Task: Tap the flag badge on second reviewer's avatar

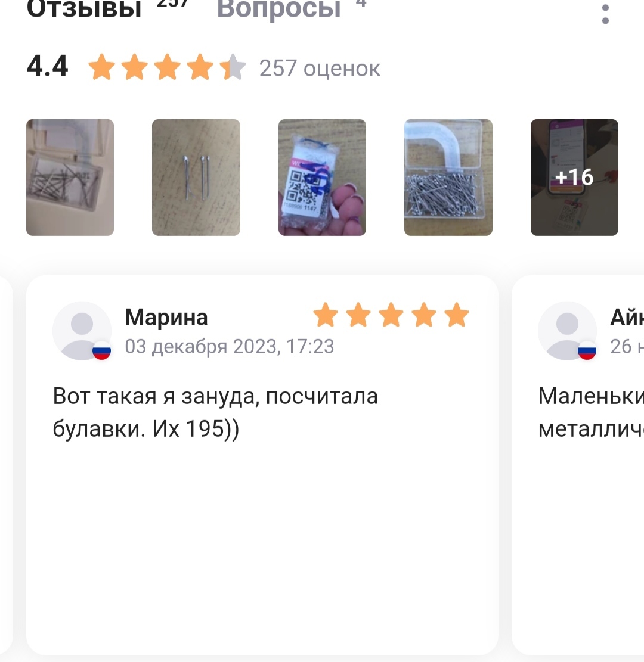Action: tap(587, 350)
